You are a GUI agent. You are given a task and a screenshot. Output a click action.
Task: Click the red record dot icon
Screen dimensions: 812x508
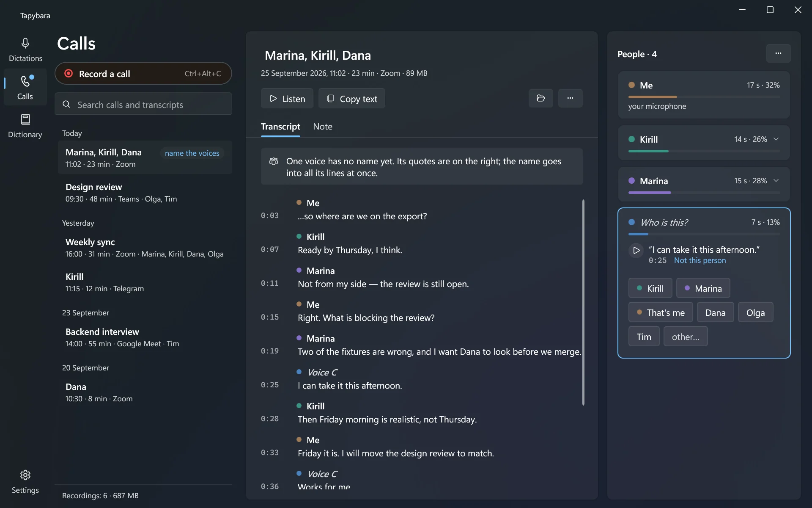69,74
